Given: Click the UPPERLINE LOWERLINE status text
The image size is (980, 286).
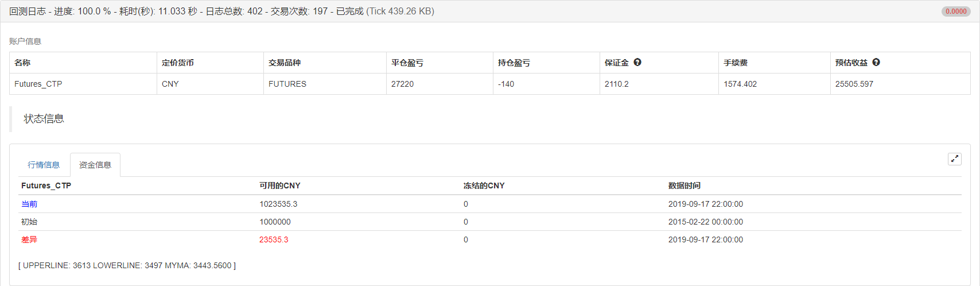Looking at the screenshot, I should [x=127, y=265].
